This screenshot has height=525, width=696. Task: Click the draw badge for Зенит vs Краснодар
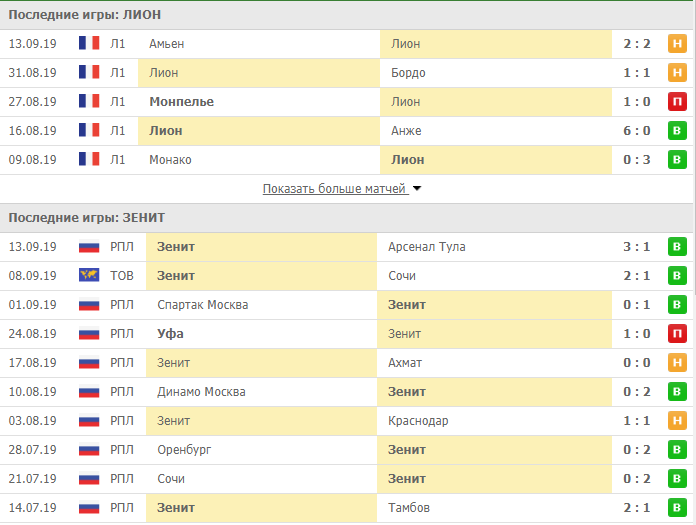pyautogui.click(x=677, y=420)
